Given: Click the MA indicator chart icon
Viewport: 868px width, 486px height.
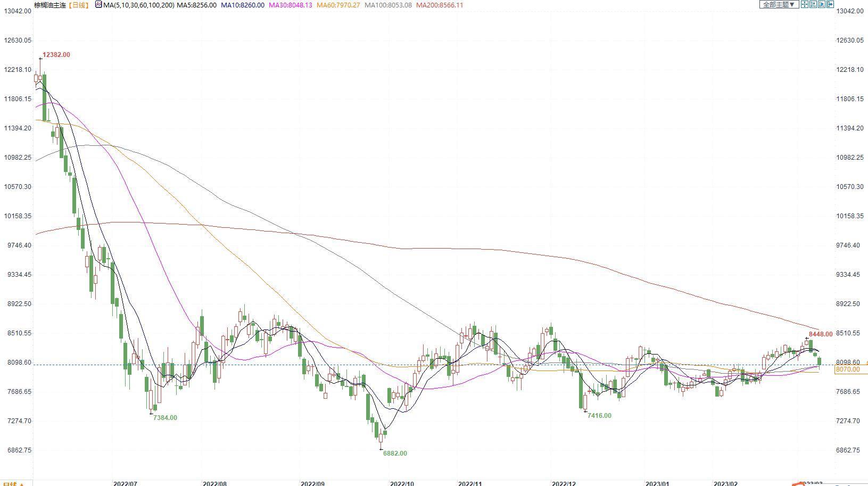Looking at the screenshot, I should click(98, 5).
